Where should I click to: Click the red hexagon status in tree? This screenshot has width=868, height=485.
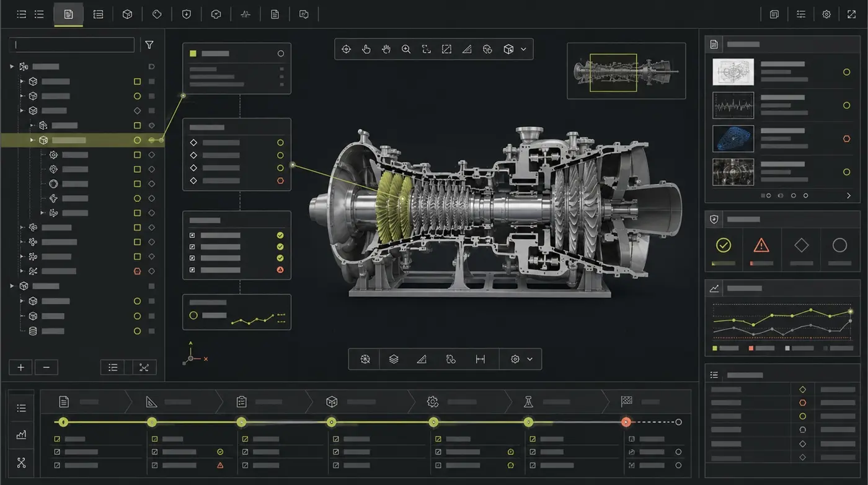click(138, 271)
